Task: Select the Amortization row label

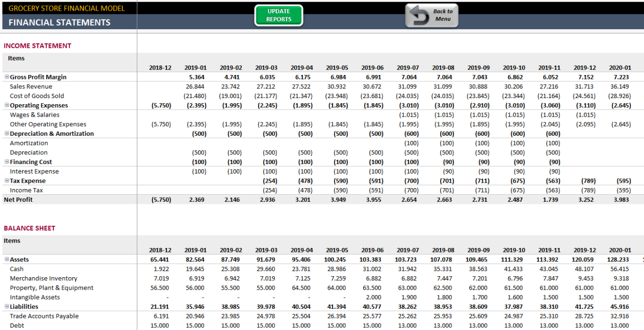Action: pyautogui.click(x=29, y=143)
